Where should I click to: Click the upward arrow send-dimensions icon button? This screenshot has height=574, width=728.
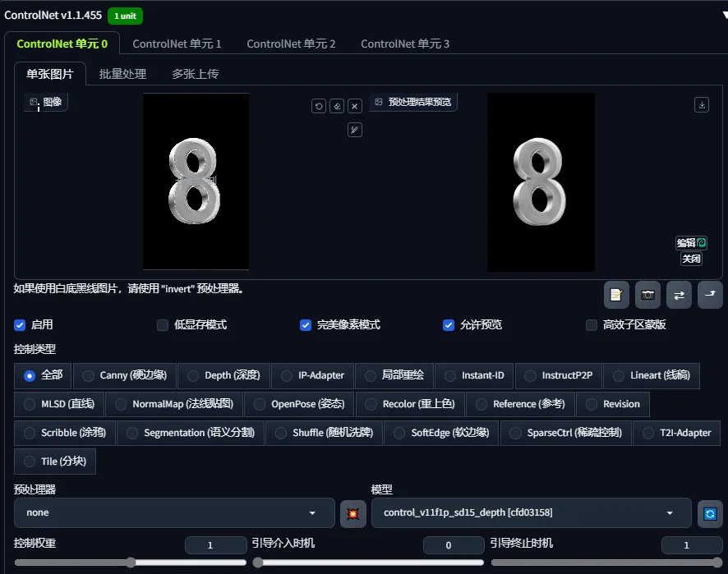710,295
